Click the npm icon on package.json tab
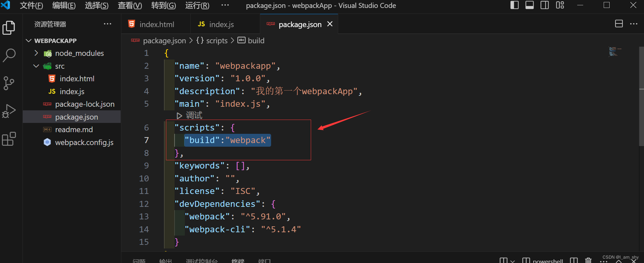 click(x=271, y=24)
